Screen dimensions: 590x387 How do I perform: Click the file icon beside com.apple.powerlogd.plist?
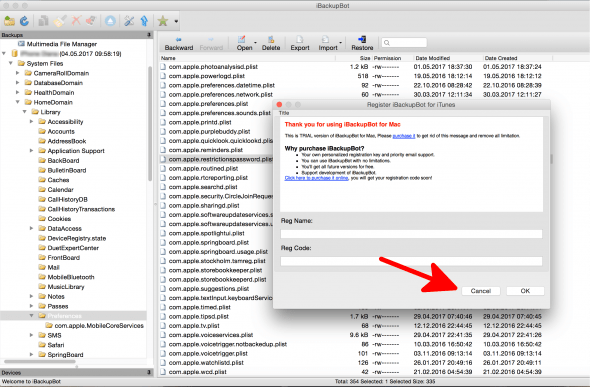[163, 76]
